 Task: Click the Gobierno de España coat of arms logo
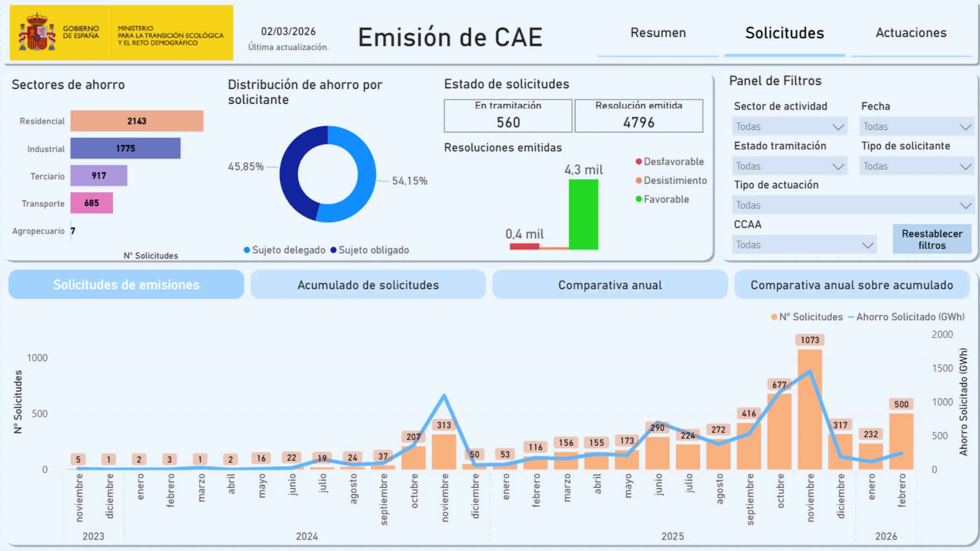37,32
